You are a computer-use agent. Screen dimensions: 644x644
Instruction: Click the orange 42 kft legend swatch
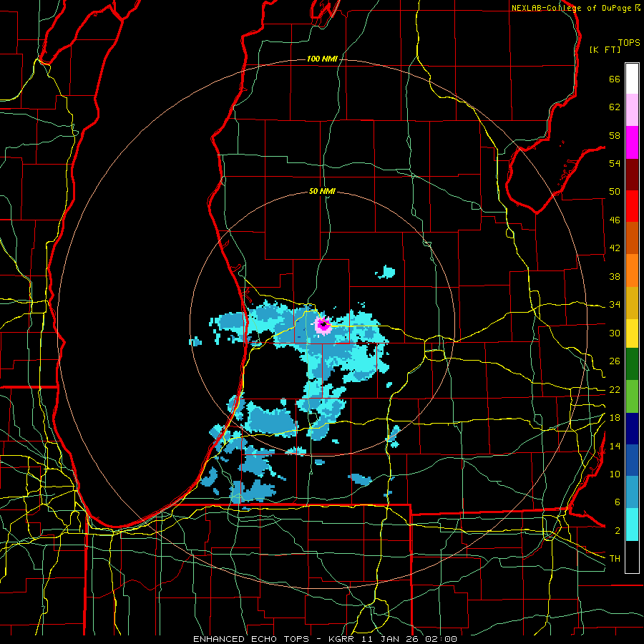point(632,270)
